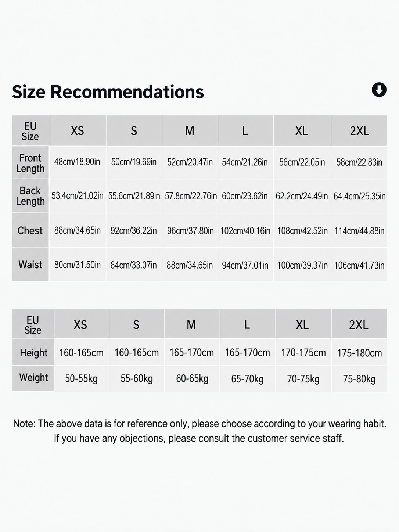The height and width of the screenshot is (532, 399).
Task: Click the EU Size header of the lower table
Action: coord(33,325)
